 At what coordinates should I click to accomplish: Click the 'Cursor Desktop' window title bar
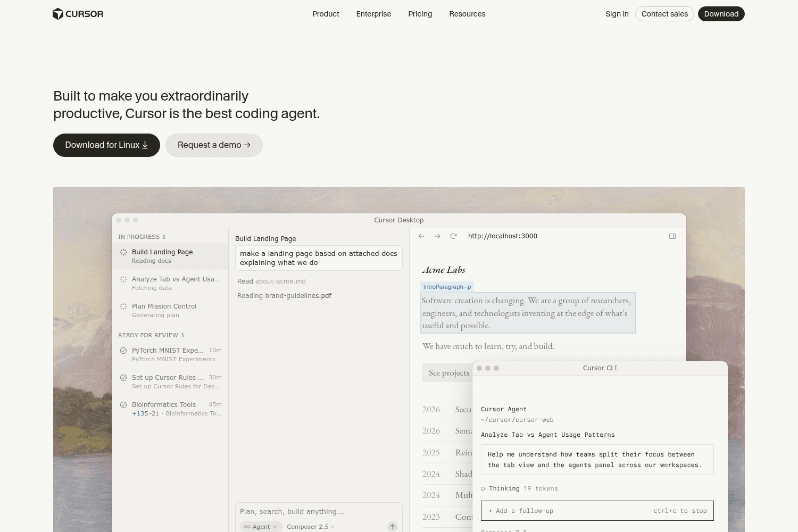tap(399, 220)
